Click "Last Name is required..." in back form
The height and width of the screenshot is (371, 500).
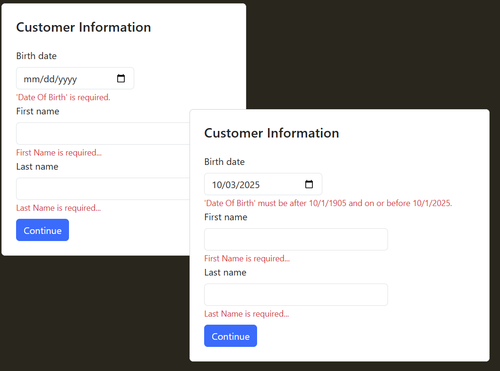coord(58,208)
